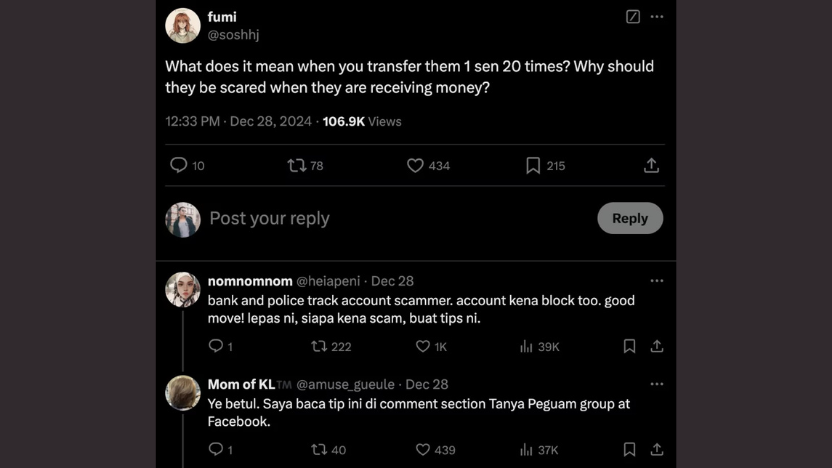Open the @heiapeni profile link
This screenshot has height=468, width=832.
click(328, 281)
